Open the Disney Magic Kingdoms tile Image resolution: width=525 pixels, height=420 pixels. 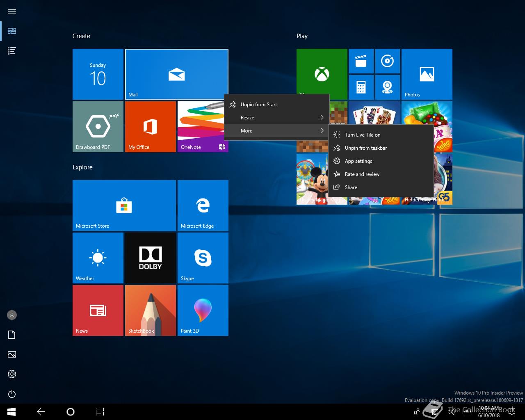pos(313,179)
